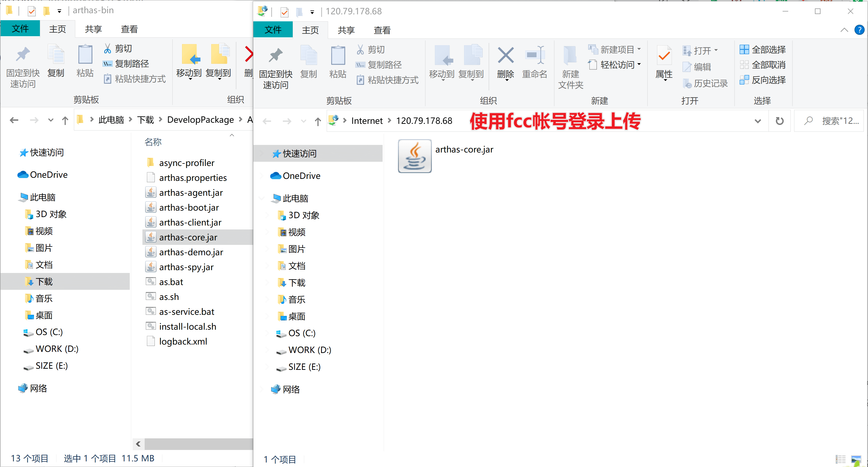Click Pin to Quick access in right window

pos(276,67)
